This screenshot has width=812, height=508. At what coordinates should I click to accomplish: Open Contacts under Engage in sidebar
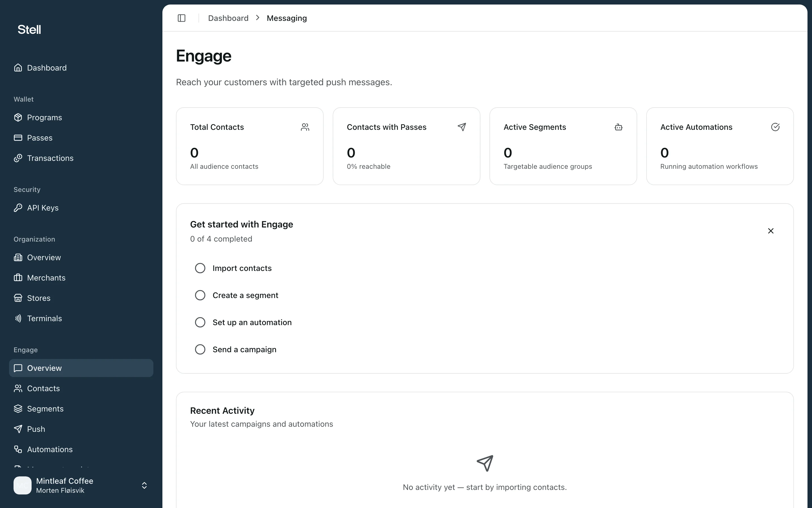[x=81, y=388]
